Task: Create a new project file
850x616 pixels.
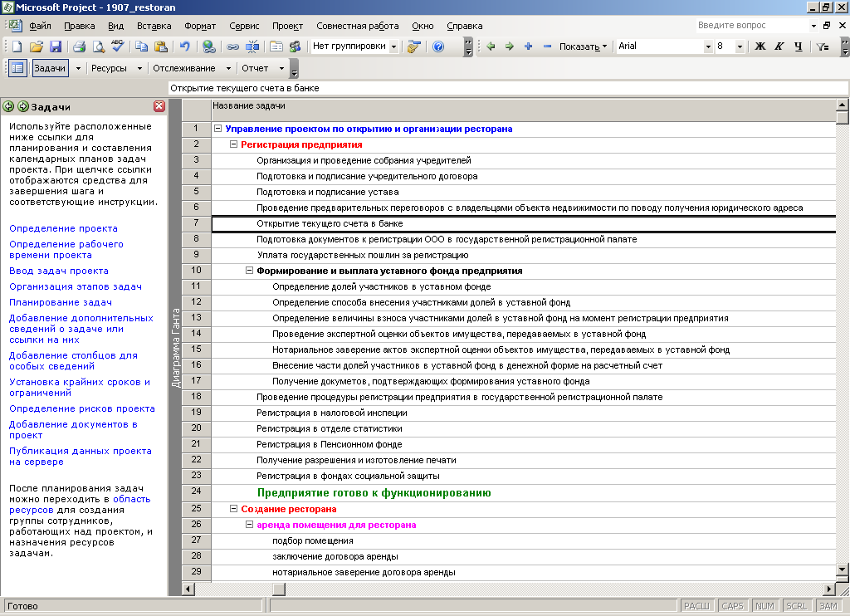Action: 17,46
